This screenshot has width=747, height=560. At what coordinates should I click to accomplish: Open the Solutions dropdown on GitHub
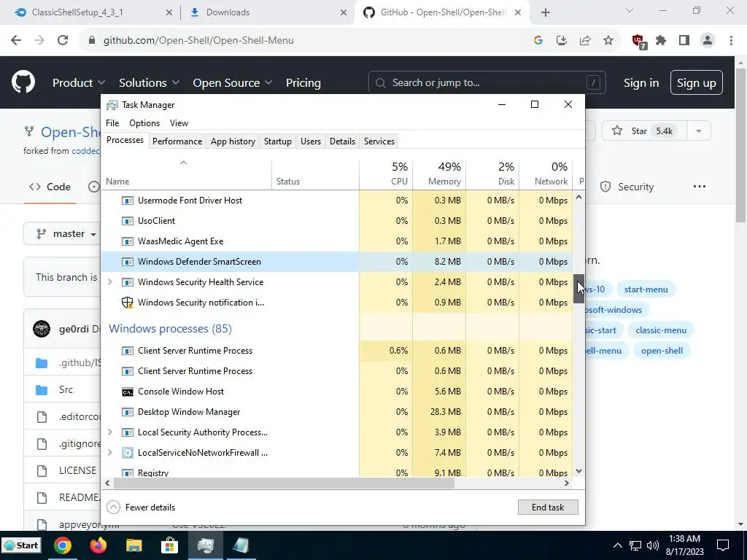coord(149,82)
